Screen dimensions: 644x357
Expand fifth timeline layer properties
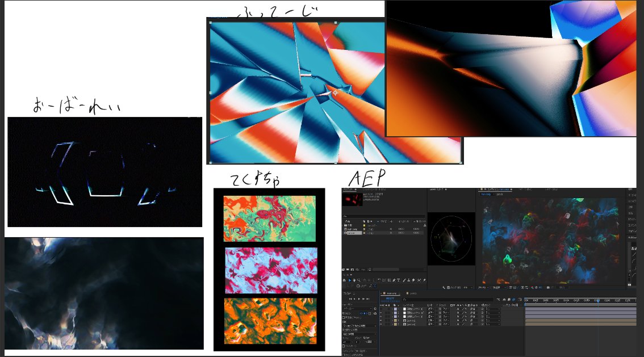(x=392, y=324)
